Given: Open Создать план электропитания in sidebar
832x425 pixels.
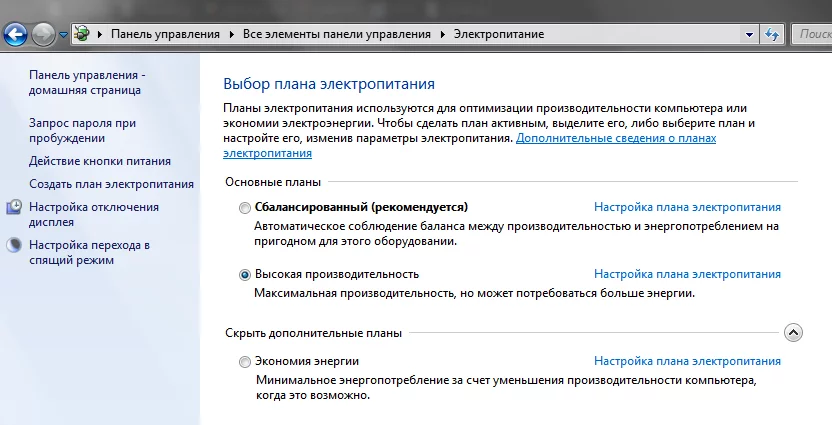Looking at the screenshot, I should tap(111, 184).
